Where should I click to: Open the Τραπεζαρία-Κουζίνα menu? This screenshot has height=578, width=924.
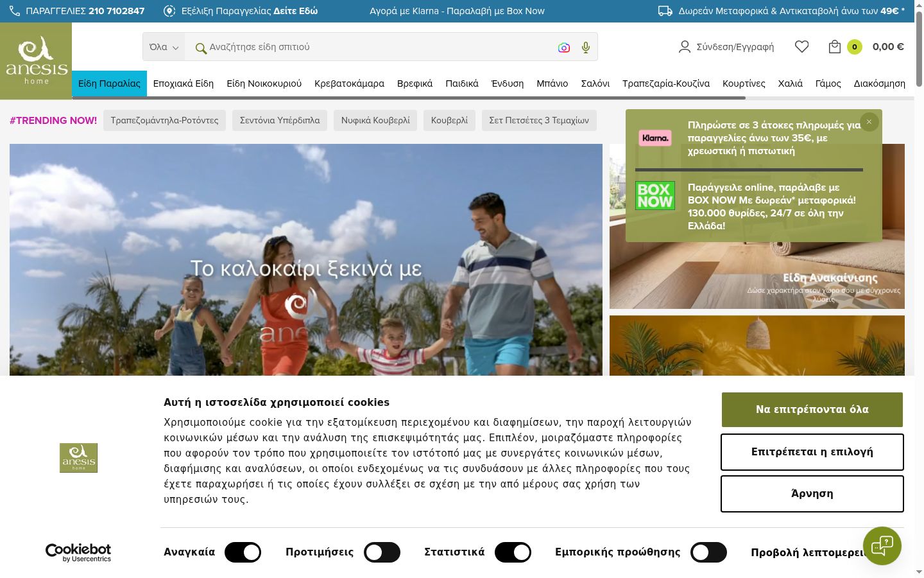click(x=666, y=83)
